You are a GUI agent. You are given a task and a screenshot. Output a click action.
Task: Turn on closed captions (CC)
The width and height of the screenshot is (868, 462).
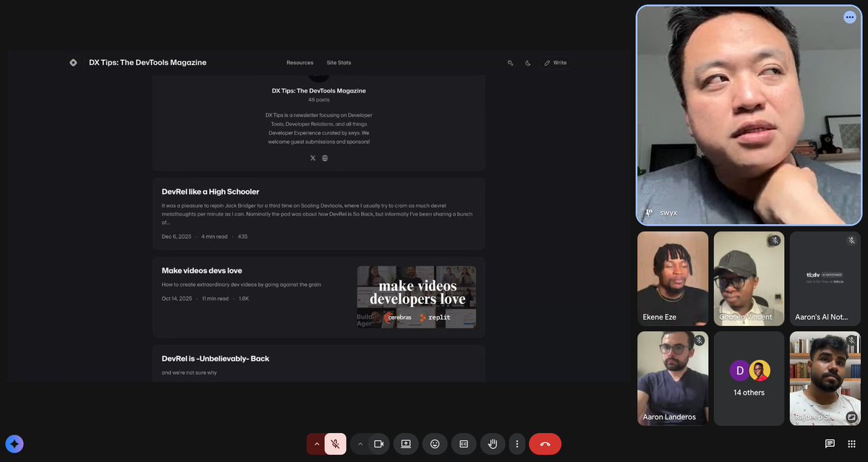[x=464, y=444]
